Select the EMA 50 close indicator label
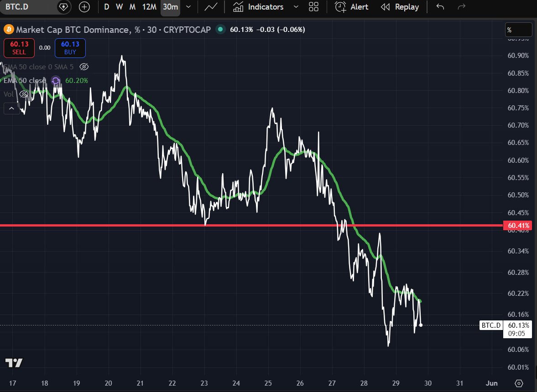The image size is (537, 392). pyautogui.click(x=25, y=81)
